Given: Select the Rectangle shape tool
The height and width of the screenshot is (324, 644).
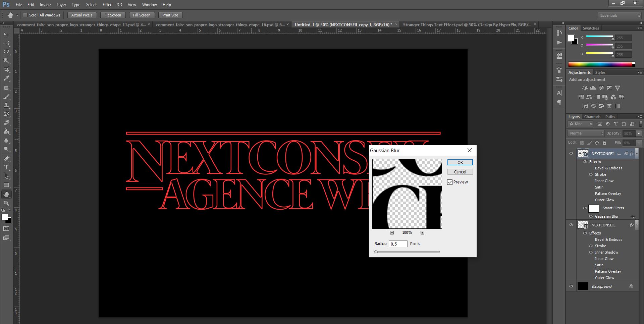Looking at the screenshot, I should [x=6, y=185].
